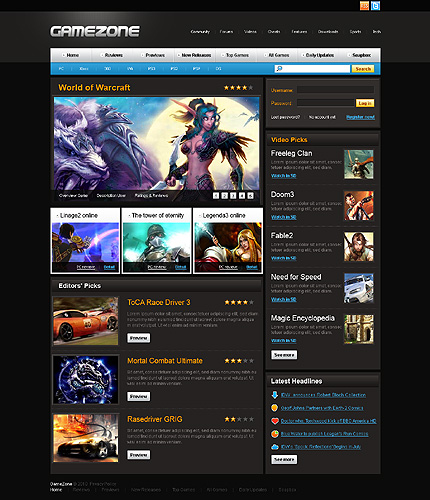Open the Register now link
This screenshot has width=430, height=500.
click(360, 117)
